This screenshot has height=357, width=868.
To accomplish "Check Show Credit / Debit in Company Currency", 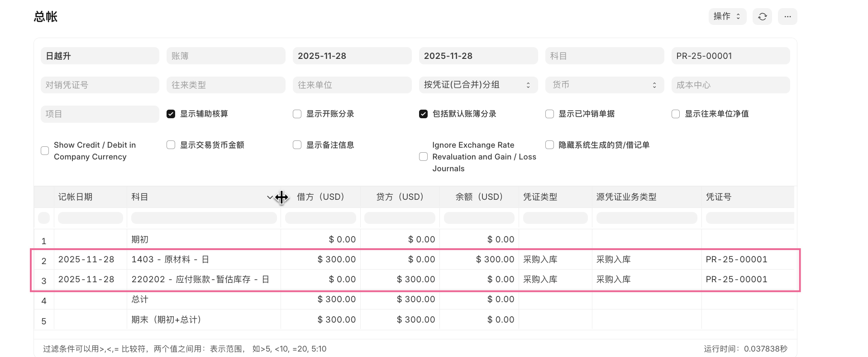I will tap(45, 151).
